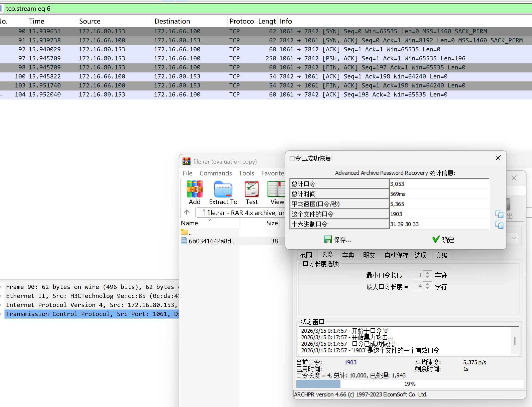Increase minimum password length stepper

click(x=428, y=273)
